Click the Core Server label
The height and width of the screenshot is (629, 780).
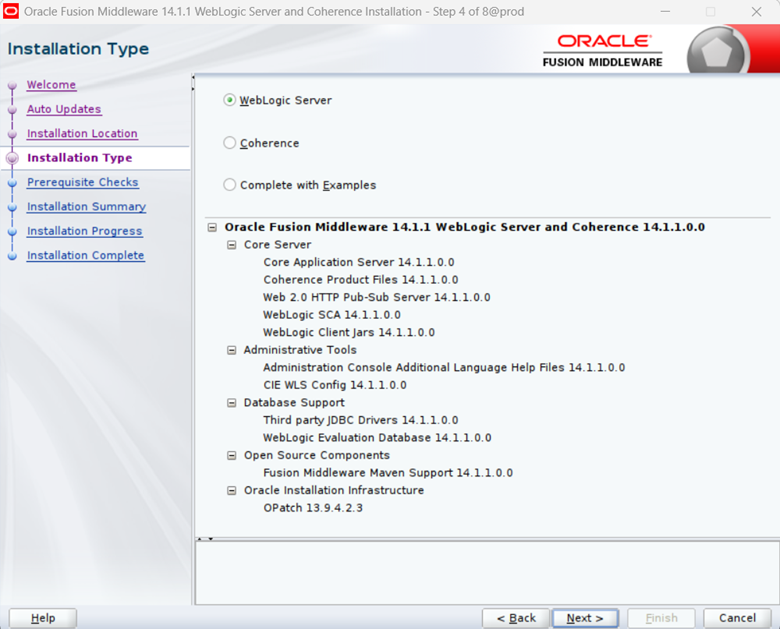[x=278, y=245]
